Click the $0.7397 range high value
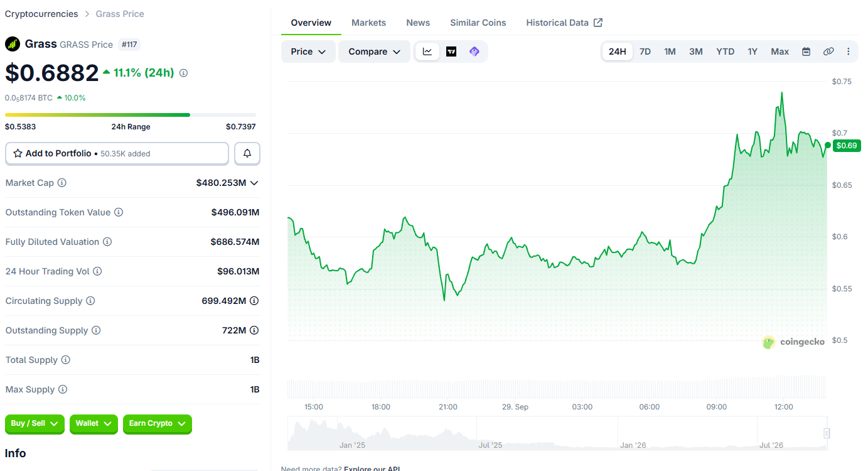 [x=241, y=127]
